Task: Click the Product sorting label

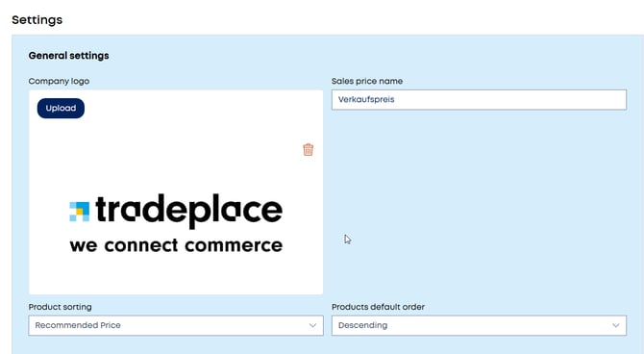Action: (60, 307)
